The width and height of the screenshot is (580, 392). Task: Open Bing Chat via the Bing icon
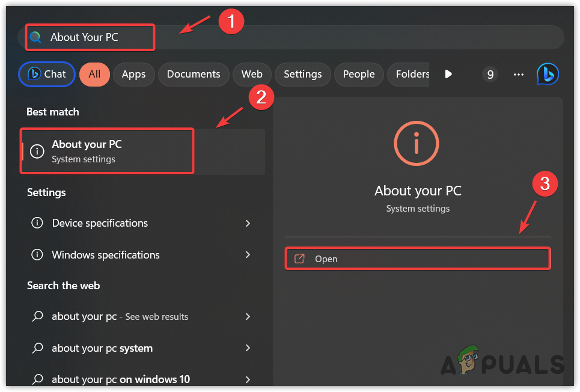point(548,74)
